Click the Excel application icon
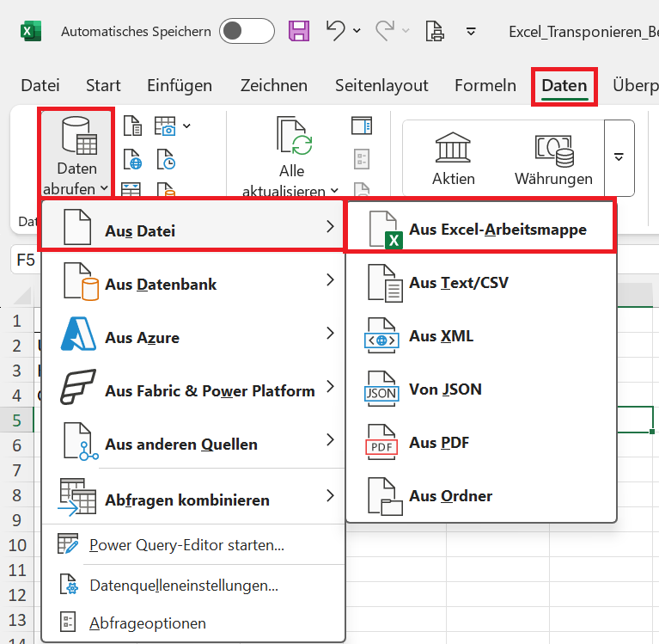Screen dimensions: 659x644 (31, 31)
